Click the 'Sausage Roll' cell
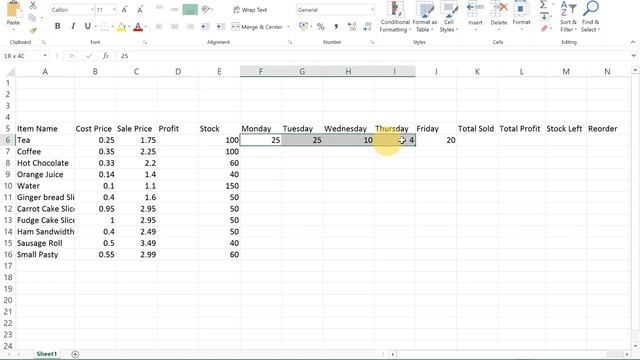 click(45, 243)
